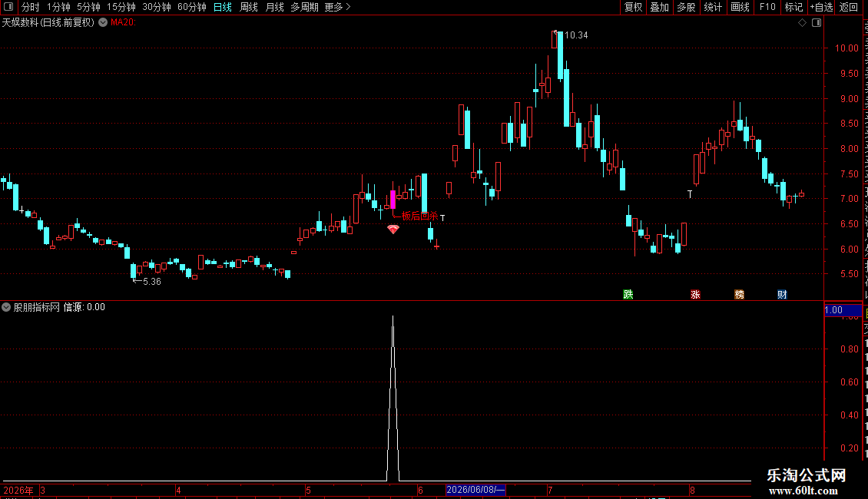Open the 统计 statistics tool

712,7
